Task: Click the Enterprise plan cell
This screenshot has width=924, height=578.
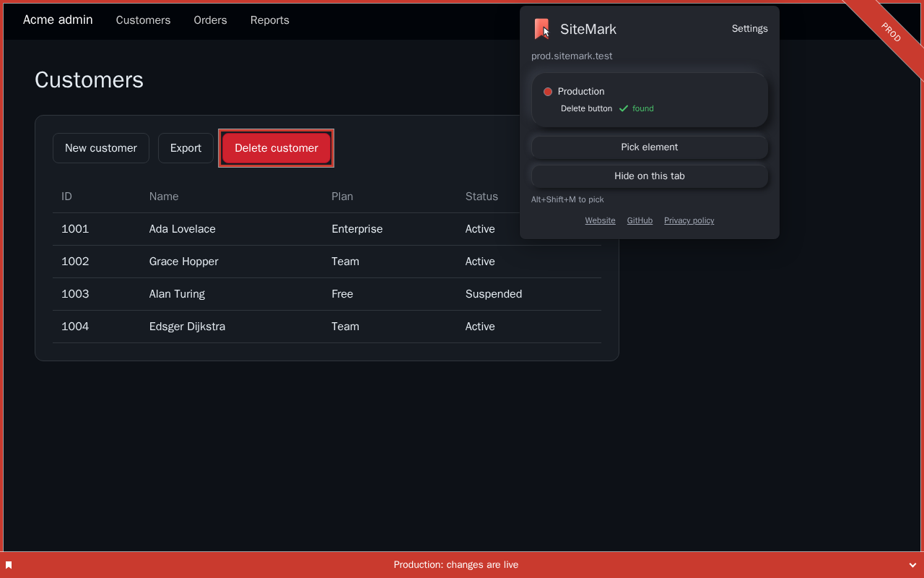Action: click(357, 229)
